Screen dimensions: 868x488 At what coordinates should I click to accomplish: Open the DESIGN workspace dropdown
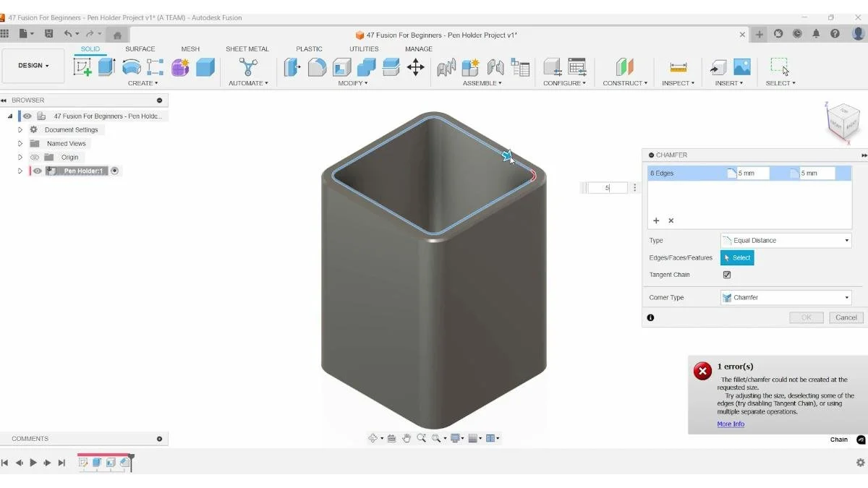click(x=33, y=66)
